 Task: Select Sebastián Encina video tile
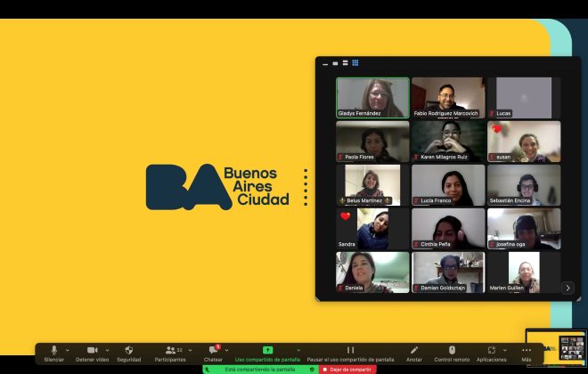(524, 185)
